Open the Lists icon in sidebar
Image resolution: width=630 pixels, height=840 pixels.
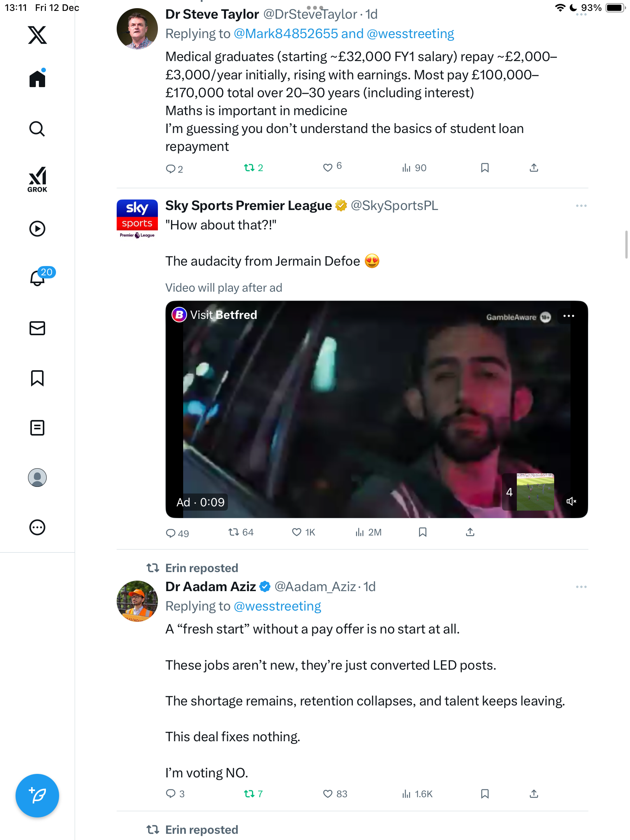[x=37, y=428]
